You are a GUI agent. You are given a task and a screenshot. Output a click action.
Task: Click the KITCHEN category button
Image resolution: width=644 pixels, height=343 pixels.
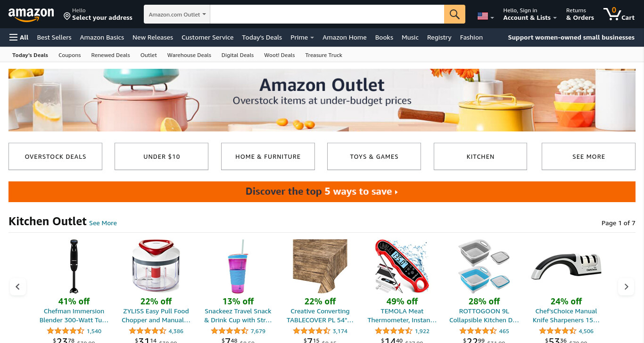click(480, 156)
